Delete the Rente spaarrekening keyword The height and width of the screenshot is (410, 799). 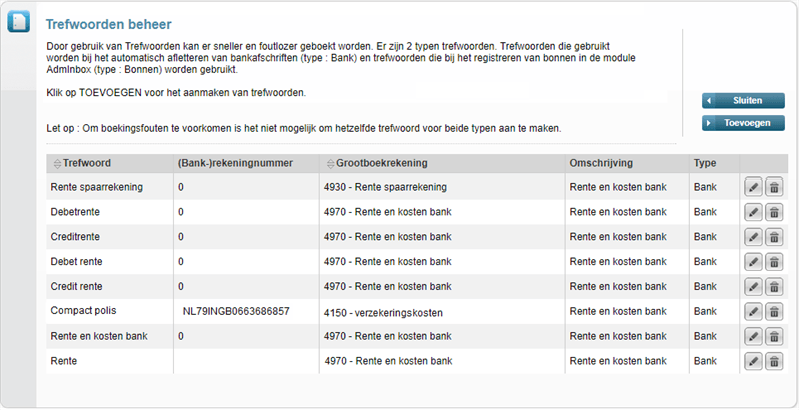[774, 187]
